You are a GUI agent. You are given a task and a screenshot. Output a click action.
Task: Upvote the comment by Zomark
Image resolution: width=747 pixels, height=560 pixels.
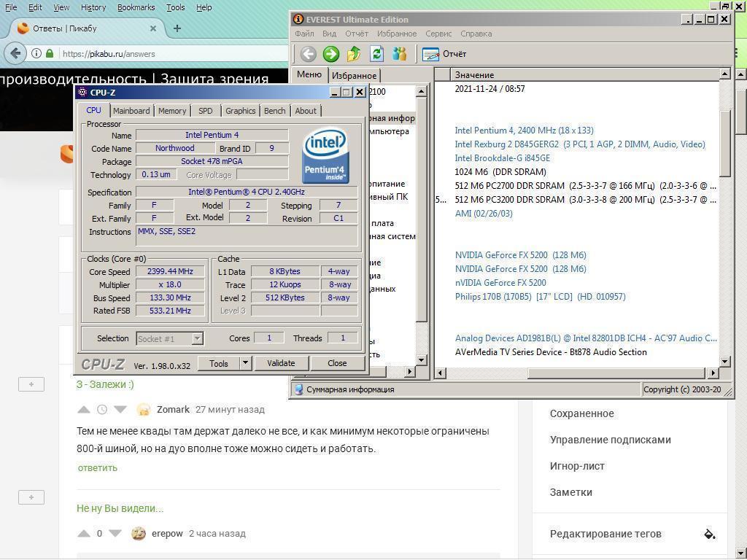coord(84,410)
